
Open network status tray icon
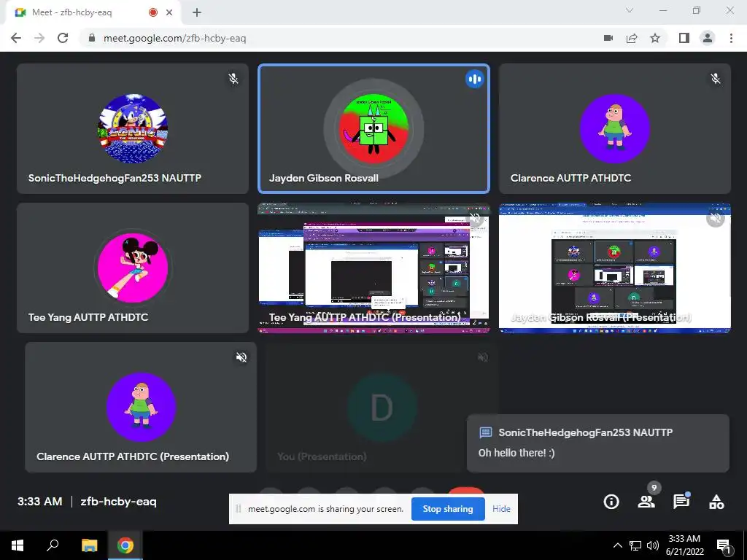[635, 545]
